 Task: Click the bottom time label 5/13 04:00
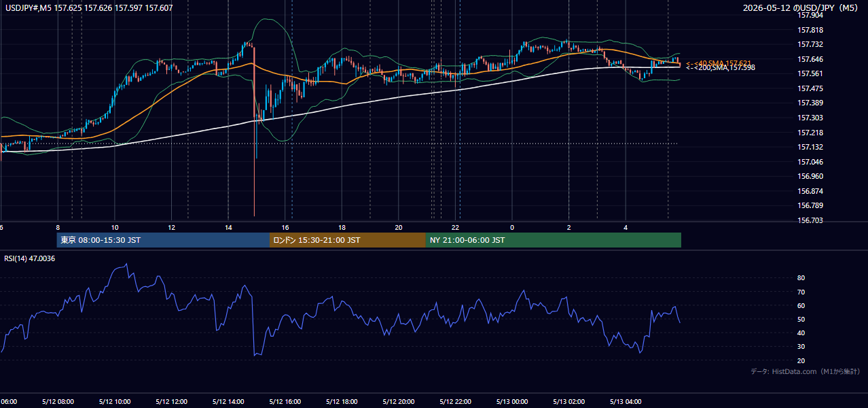pos(626,401)
